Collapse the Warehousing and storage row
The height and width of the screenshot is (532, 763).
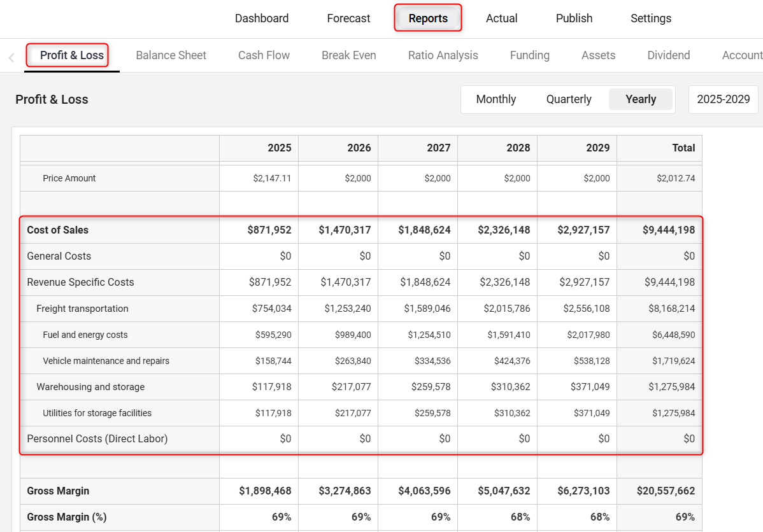point(90,387)
